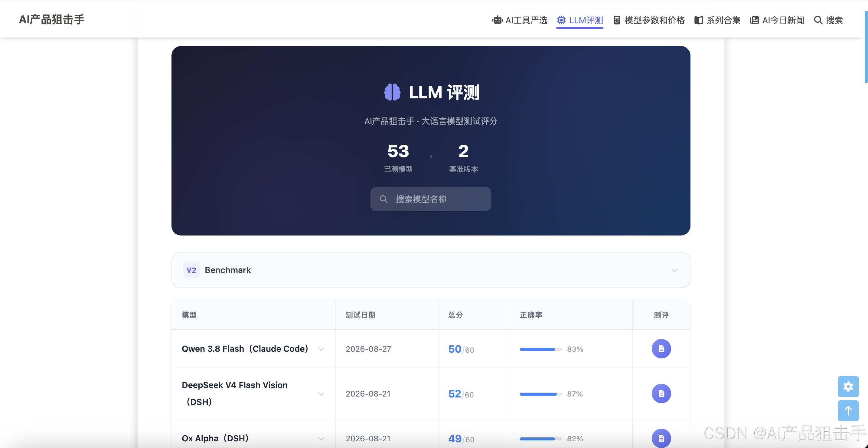The image size is (868, 448).
Task: Open 模型参数和价格 page
Action: pos(649,20)
